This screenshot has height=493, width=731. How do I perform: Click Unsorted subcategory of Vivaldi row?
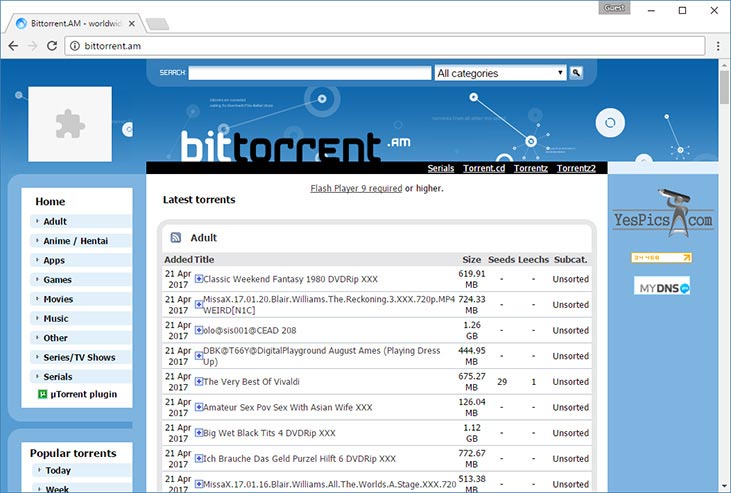coord(571,382)
